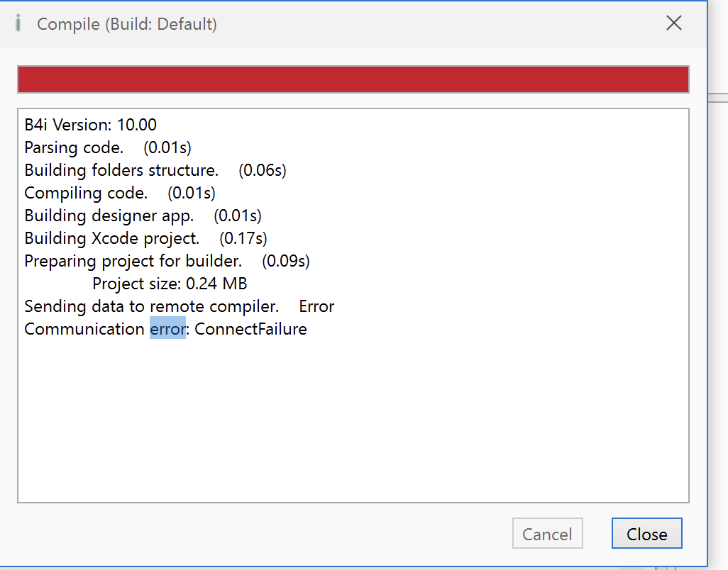Select the "Parsing code." log line
This screenshot has height=570, width=728.
74,148
